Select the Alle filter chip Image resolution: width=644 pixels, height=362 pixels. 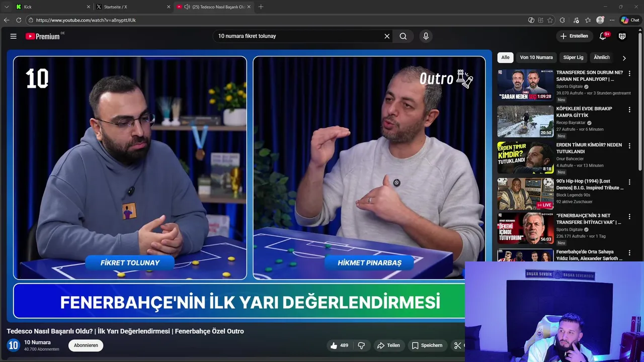point(505,57)
